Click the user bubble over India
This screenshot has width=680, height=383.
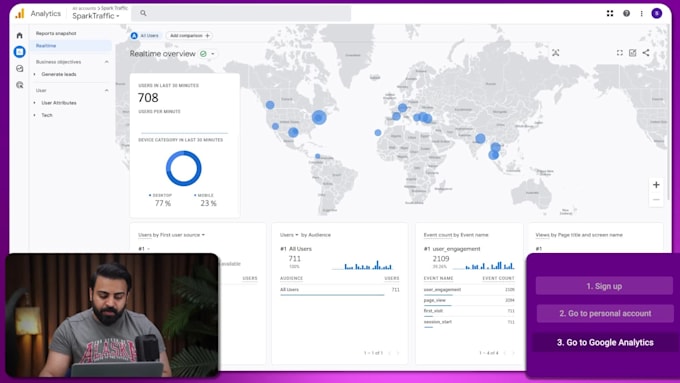(x=480, y=138)
